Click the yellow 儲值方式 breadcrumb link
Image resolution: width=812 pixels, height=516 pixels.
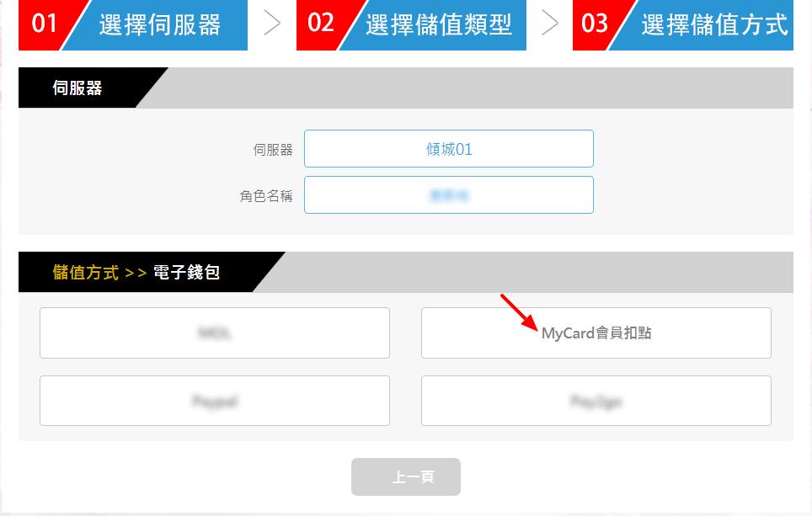click(x=86, y=272)
